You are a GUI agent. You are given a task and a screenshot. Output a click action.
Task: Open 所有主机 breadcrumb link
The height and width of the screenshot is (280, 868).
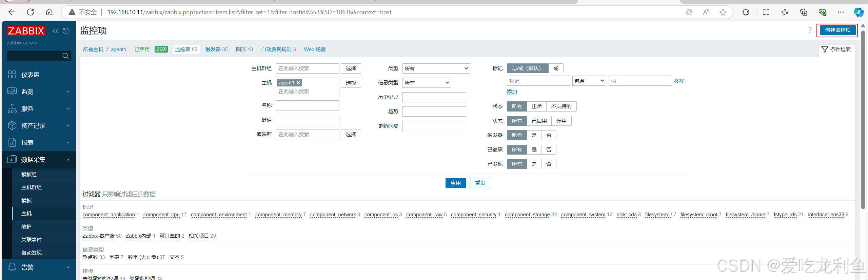click(x=93, y=49)
